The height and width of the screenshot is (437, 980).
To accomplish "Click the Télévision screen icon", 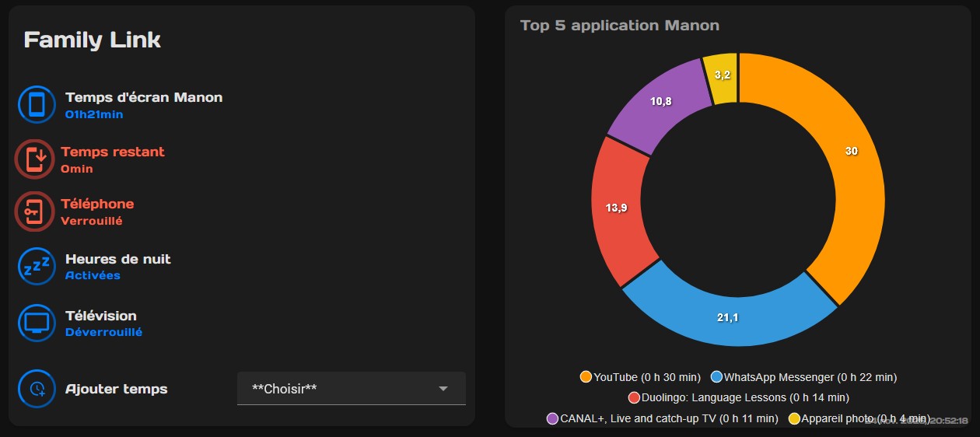I will (x=37, y=323).
